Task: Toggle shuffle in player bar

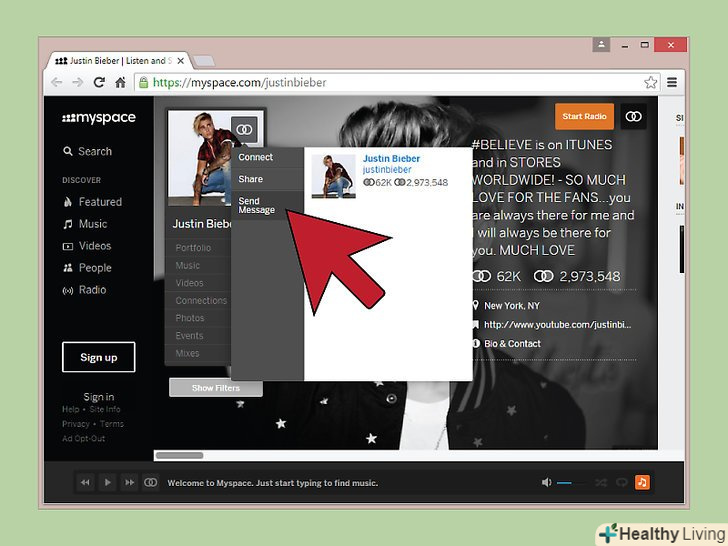Action: tap(601, 483)
